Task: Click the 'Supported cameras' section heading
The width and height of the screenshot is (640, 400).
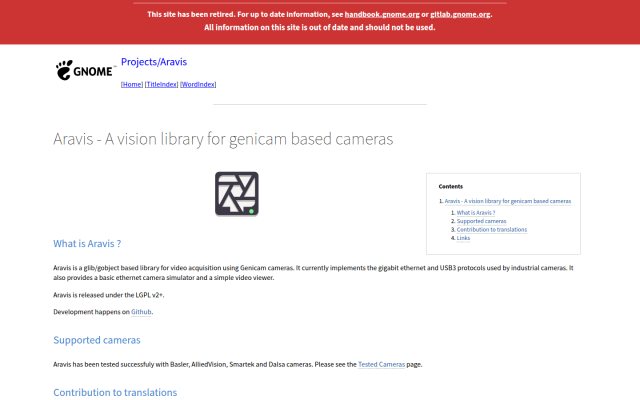Action: pyautogui.click(x=97, y=340)
